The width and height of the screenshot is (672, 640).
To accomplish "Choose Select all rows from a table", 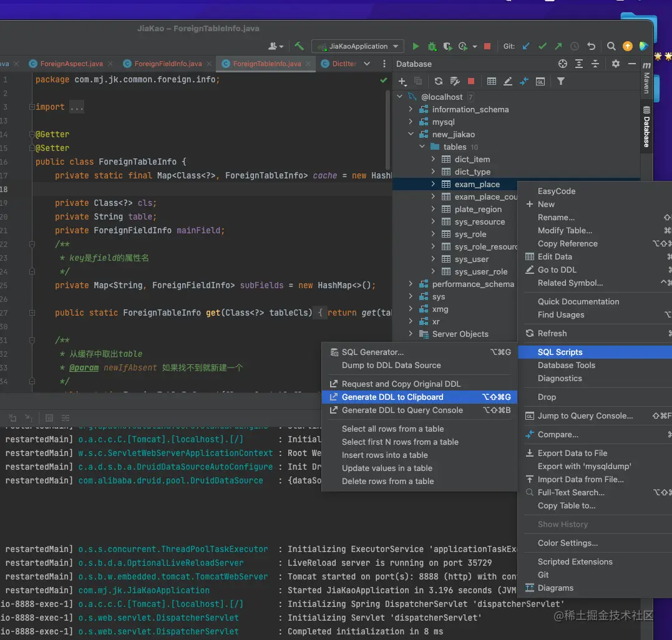I will tap(419, 429).
